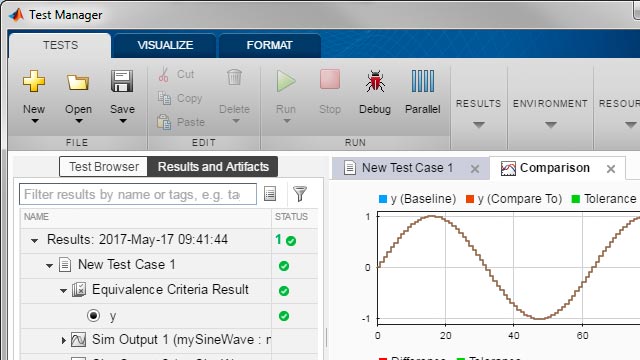
Task: Select the Equivalence Criteria Result row
Action: click(x=169, y=290)
